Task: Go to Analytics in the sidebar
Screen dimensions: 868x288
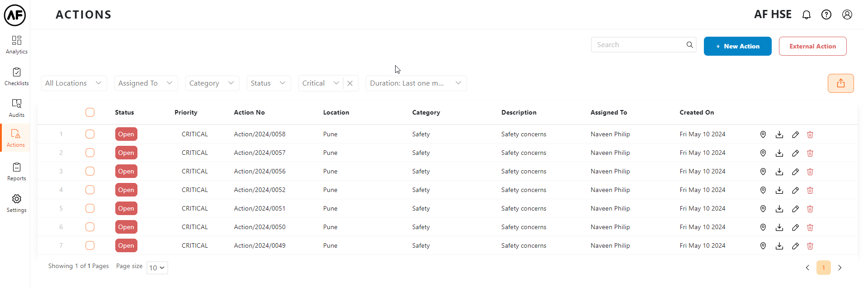Action: click(16, 45)
